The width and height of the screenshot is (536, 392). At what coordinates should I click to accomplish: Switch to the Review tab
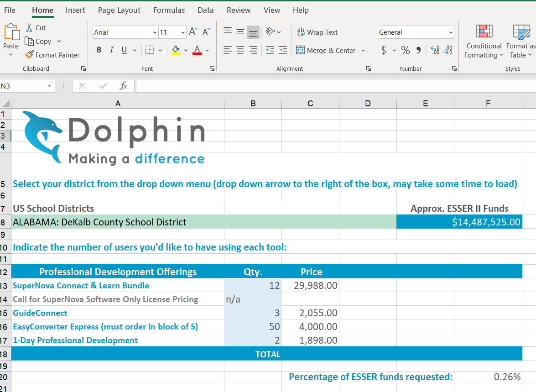[x=239, y=10]
